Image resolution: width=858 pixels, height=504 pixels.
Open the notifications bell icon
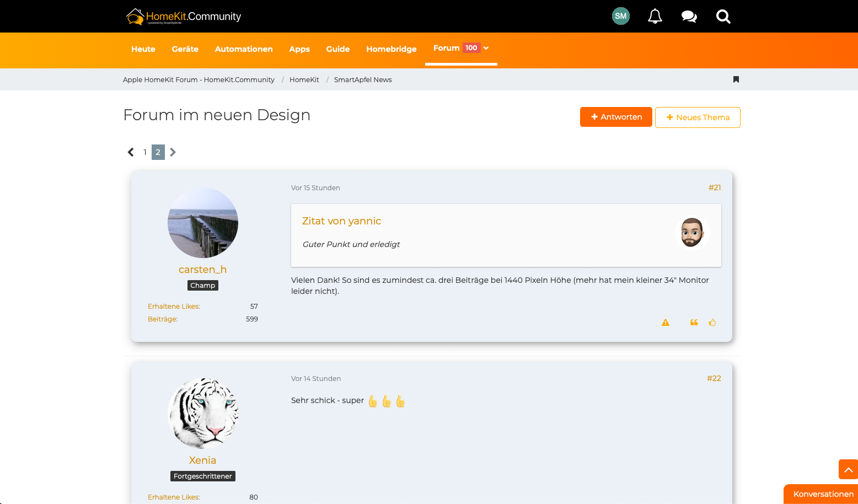[655, 17]
